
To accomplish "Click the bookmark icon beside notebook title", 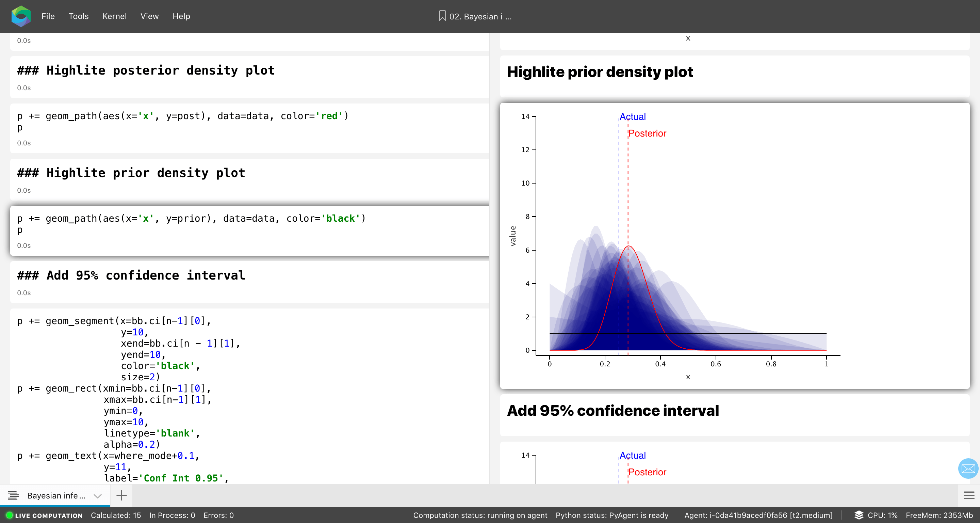I will [x=442, y=16].
